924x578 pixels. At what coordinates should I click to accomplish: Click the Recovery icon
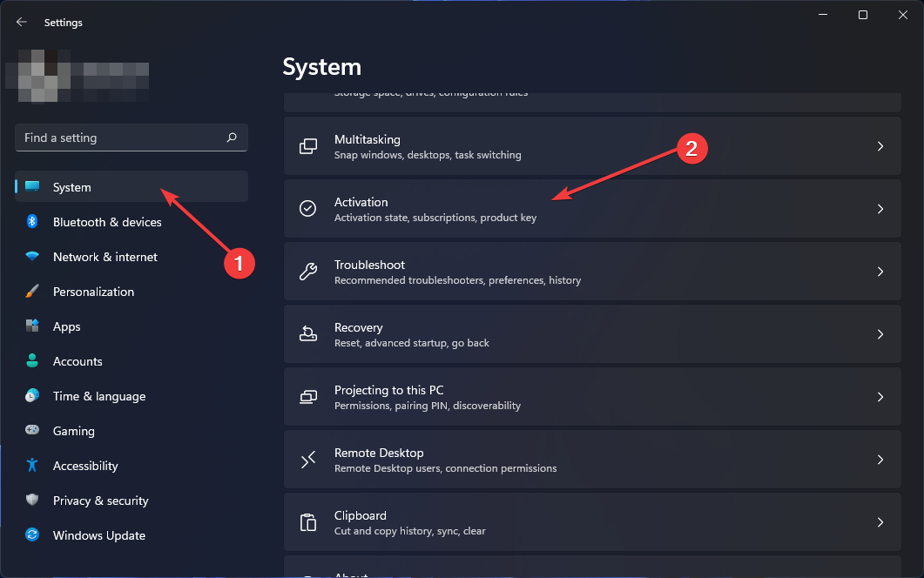tap(308, 333)
